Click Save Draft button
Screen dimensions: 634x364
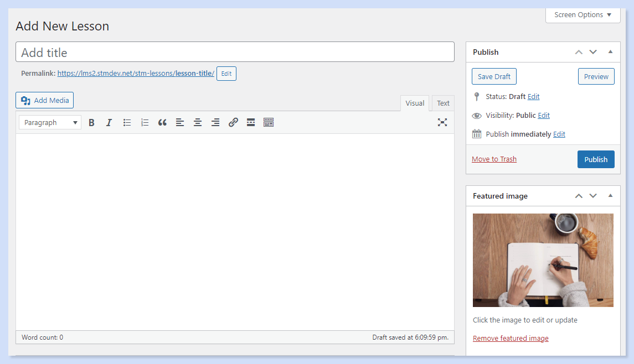coord(494,76)
